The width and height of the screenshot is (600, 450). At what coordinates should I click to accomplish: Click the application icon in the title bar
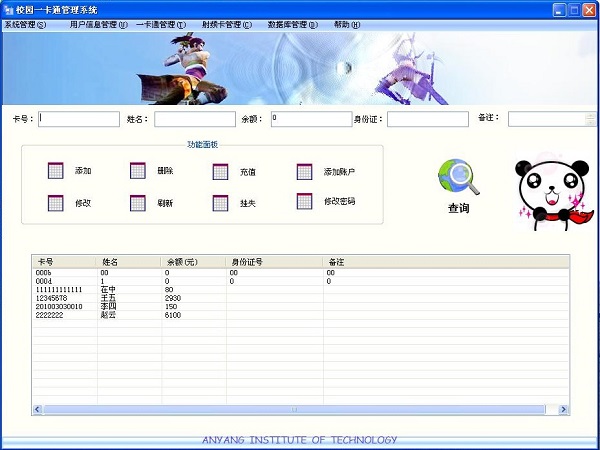9,10
